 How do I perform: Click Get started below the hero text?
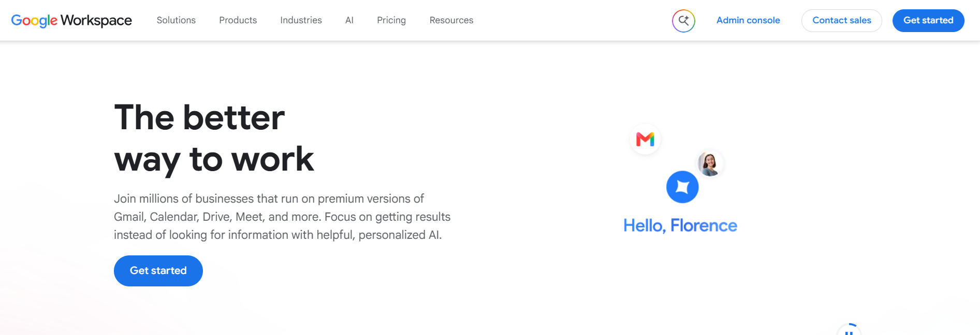click(158, 271)
